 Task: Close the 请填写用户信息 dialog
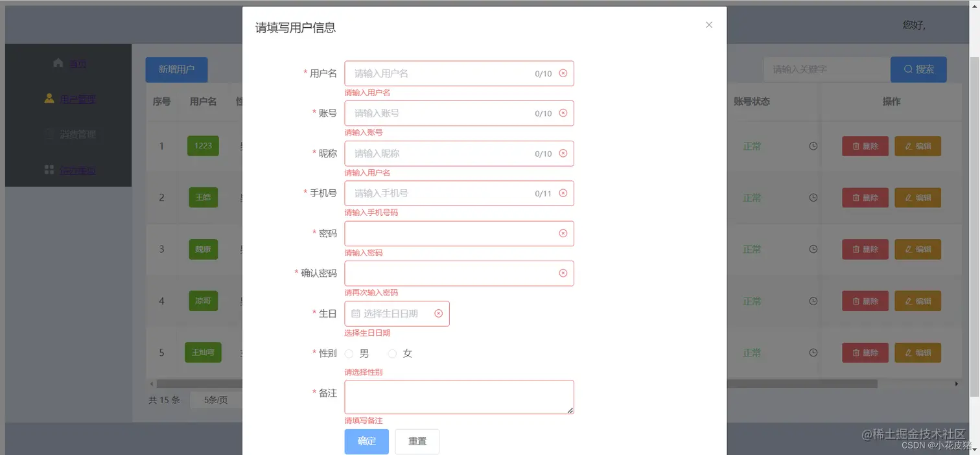pyautogui.click(x=708, y=25)
